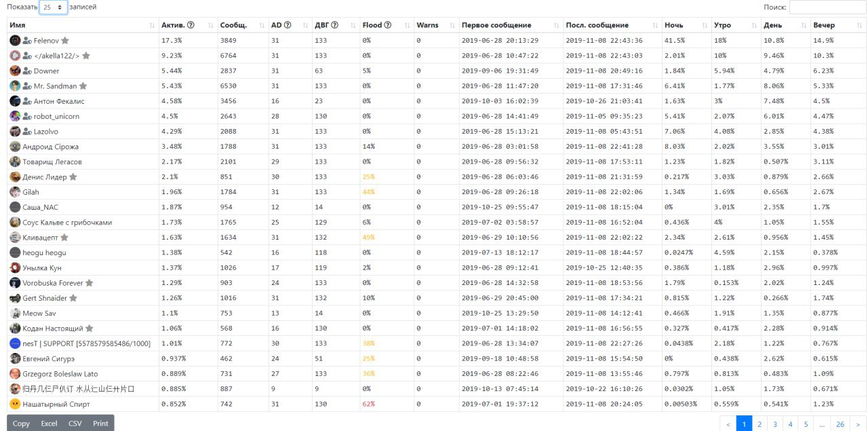This screenshot has width=868, height=431.
Task: Sort by the Вечер column header
Action: pos(837,25)
